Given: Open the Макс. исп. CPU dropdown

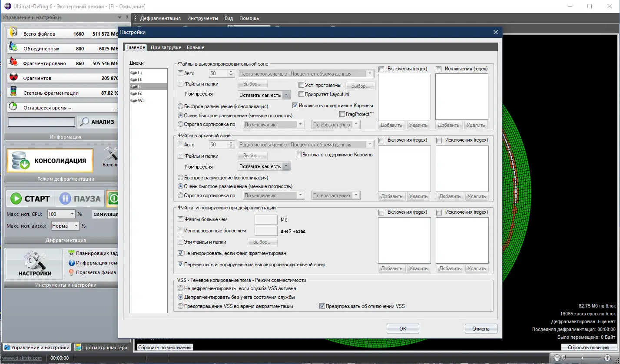Looking at the screenshot, I should 61,214.
